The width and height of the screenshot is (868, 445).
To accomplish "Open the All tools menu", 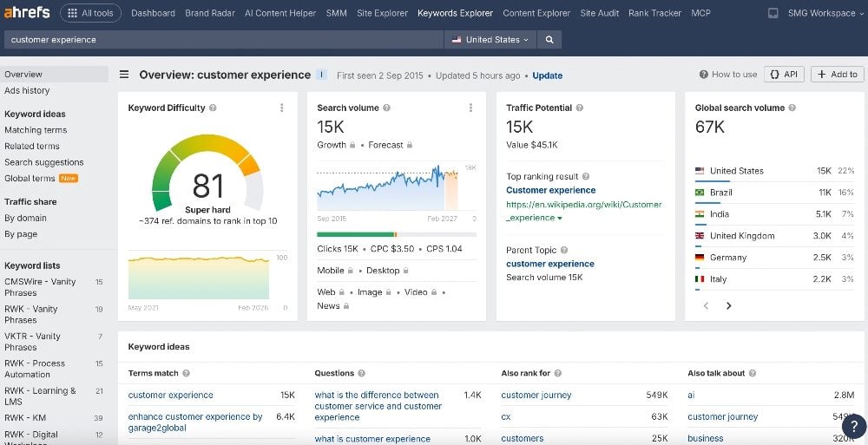I will [x=89, y=13].
